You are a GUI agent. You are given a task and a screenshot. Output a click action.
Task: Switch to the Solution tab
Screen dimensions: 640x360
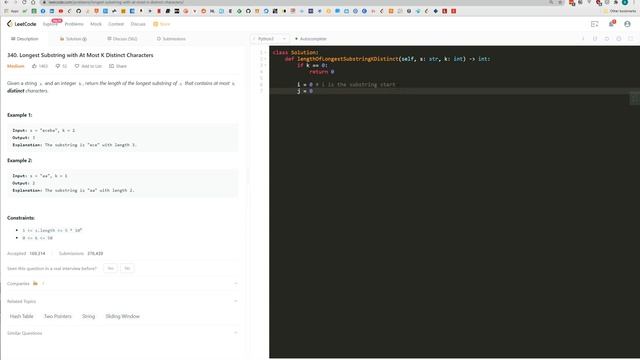point(73,39)
